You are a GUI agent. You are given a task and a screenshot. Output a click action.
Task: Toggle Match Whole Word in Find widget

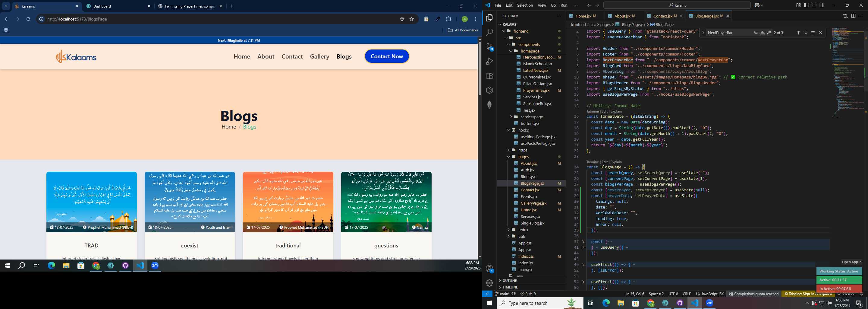762,33
